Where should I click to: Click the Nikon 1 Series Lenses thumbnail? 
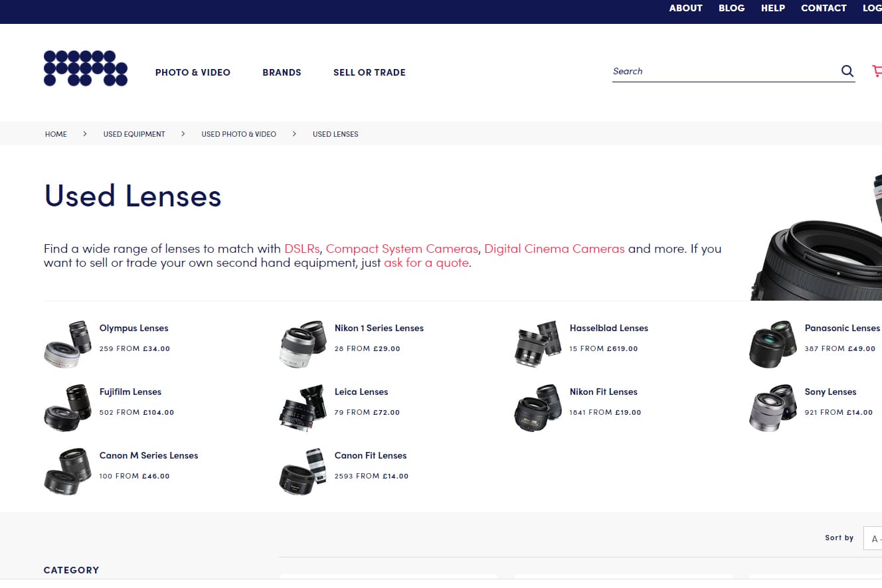303,344
